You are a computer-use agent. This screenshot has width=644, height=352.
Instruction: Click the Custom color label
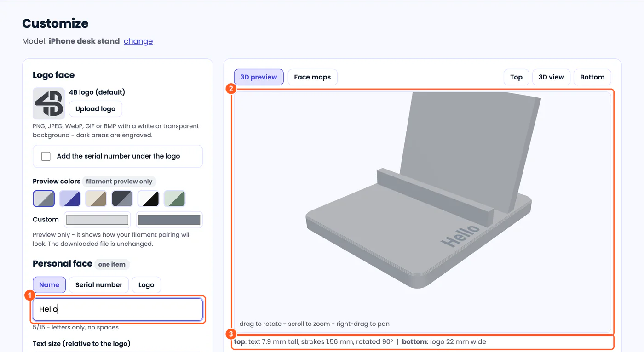coord(46,220)
